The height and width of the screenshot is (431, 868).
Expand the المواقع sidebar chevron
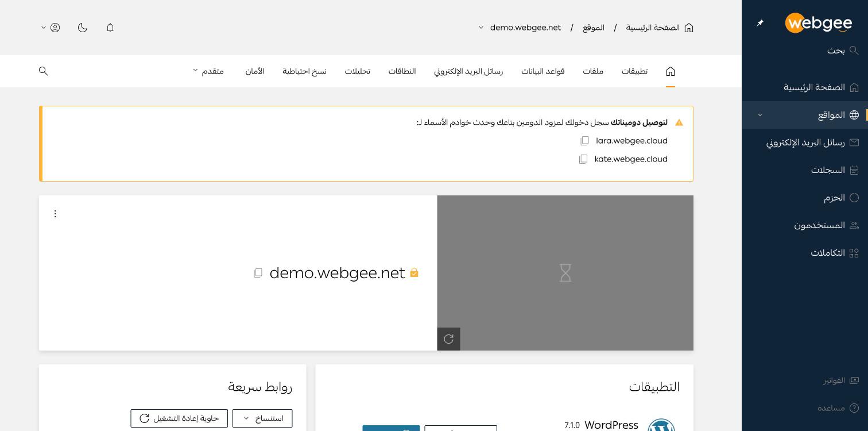pyautogui.click(x=760, y=115)
